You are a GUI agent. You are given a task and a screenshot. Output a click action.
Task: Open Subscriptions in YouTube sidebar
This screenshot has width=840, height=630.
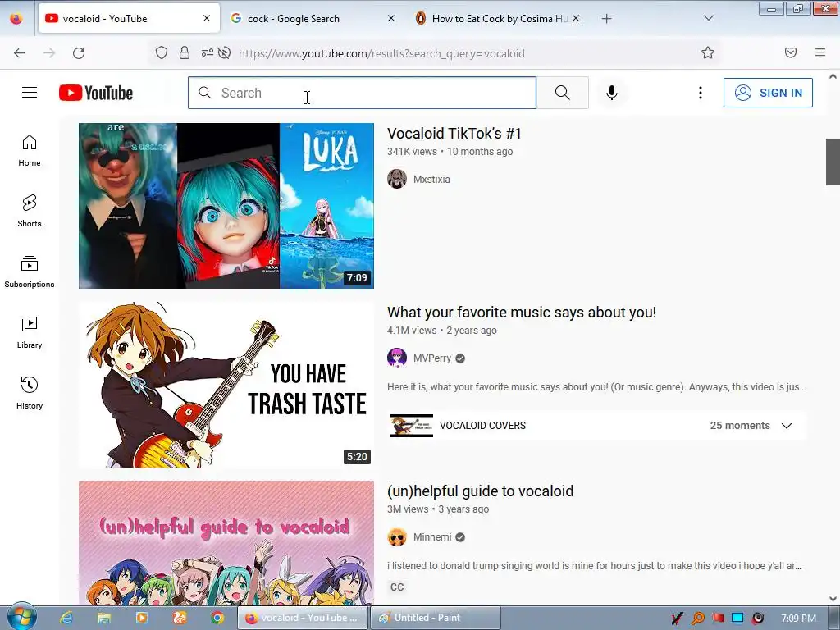coord(30,272)
